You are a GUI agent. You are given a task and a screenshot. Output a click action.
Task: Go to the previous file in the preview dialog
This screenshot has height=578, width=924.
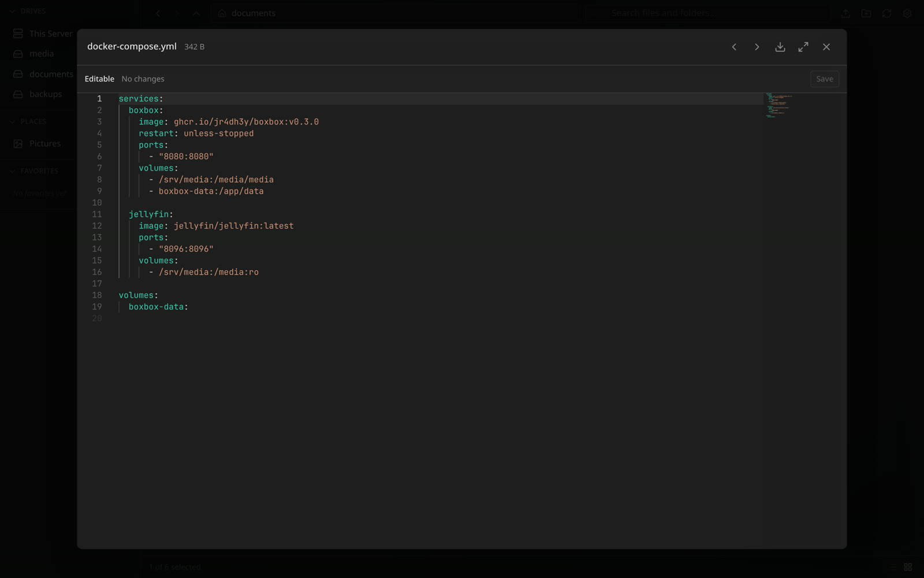click(734, 47)
